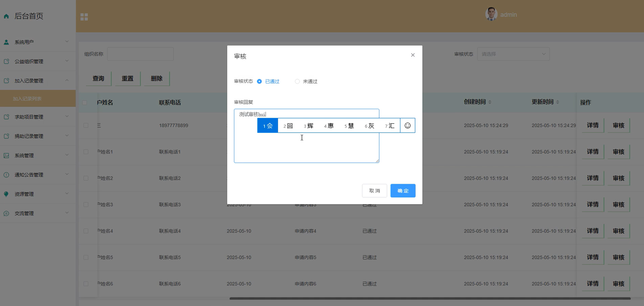644x306 pixels.
Task: Click the admin avatar picture
Action: point(491,14)
